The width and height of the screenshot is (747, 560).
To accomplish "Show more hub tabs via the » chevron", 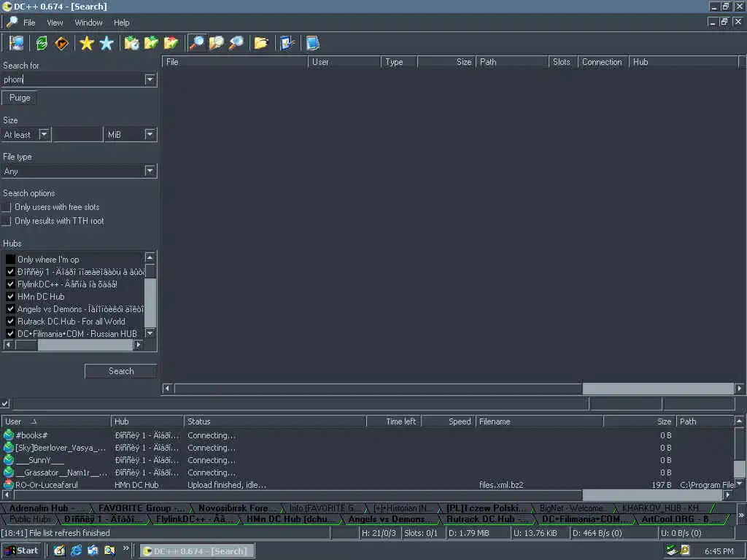I will [x=741, y=515].
